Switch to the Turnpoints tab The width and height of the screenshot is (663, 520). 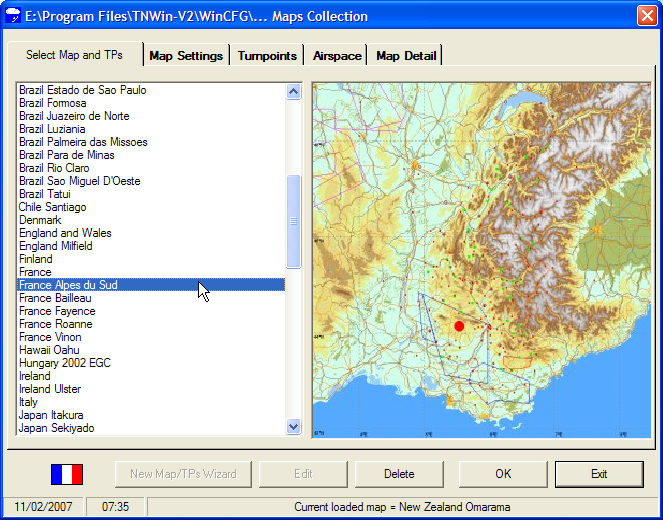(267, 56)
